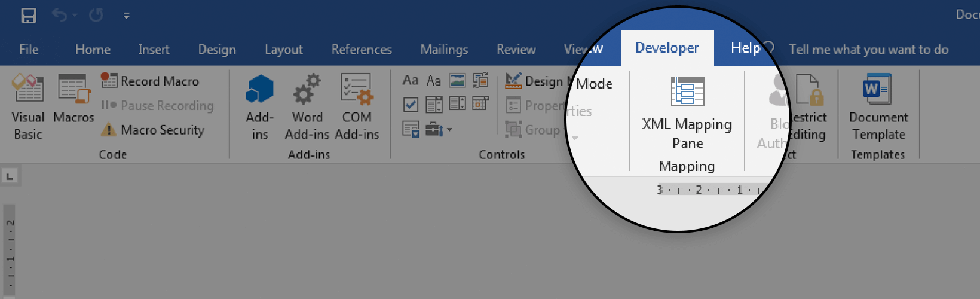Click the Tell me what you want to do box
This screenshot has height=299, width=980.
868,50
